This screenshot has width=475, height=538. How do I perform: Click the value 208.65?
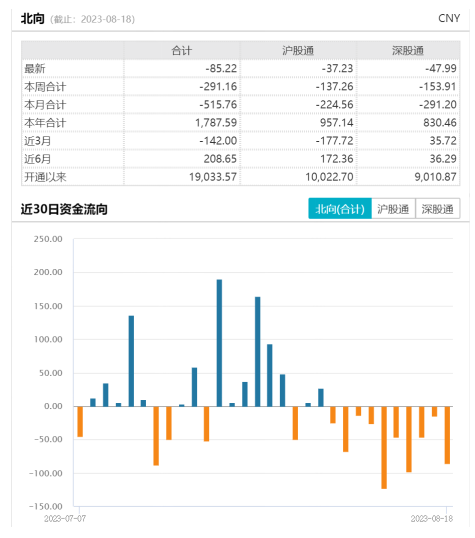(220, 159)
